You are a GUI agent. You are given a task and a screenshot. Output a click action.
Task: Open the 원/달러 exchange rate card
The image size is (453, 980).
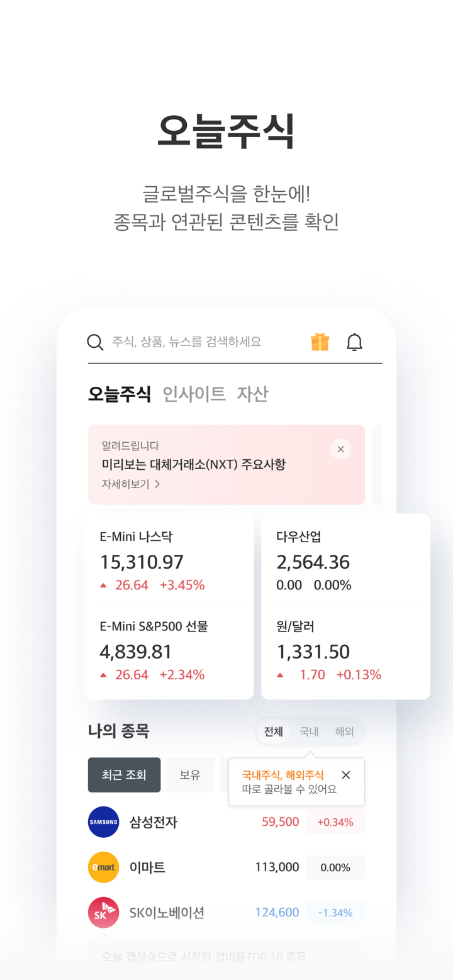pos(345,651)
